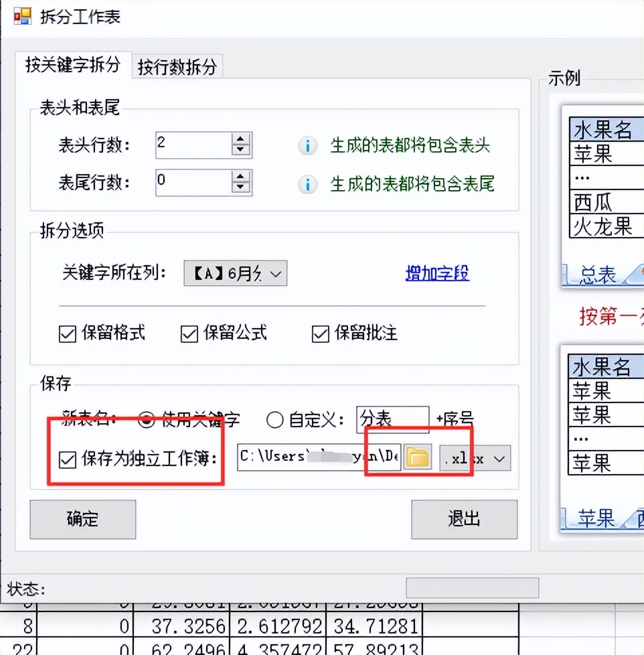Click the info icon beside header rows note
This screenshot has width=644, height=655.
(307, 145)
